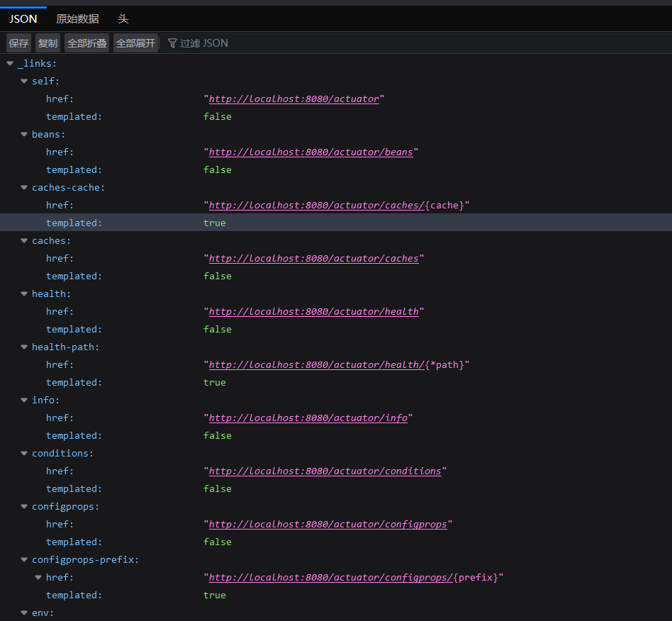The height and width of the screenshot is (621, 672).
Task: Click the filter funnel icon
Action: coord(172,43)
